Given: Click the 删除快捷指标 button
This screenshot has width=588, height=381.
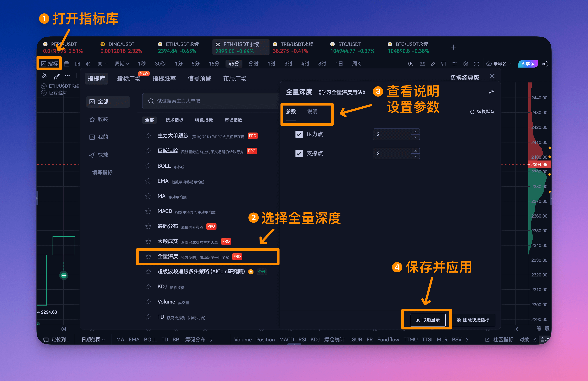Looking at the screenshot, I should (x=473, y=320).
